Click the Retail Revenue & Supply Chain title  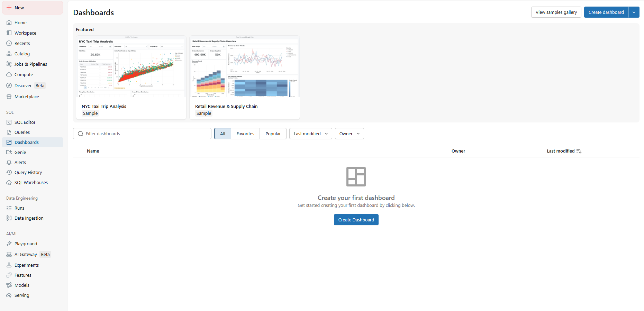[x=226, y=106]
